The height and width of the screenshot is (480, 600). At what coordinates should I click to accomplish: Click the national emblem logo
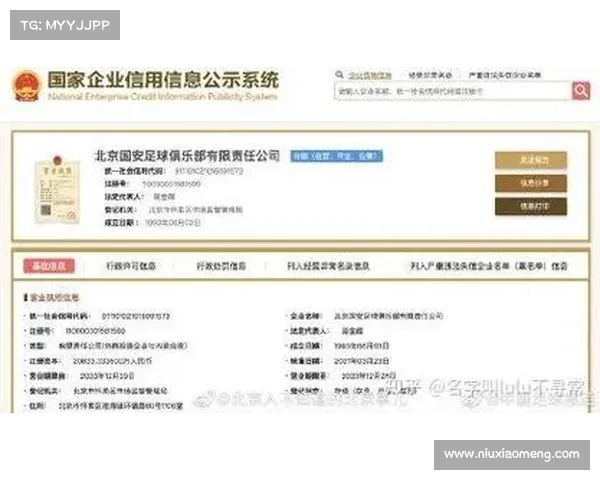click(x=26, y=85)
